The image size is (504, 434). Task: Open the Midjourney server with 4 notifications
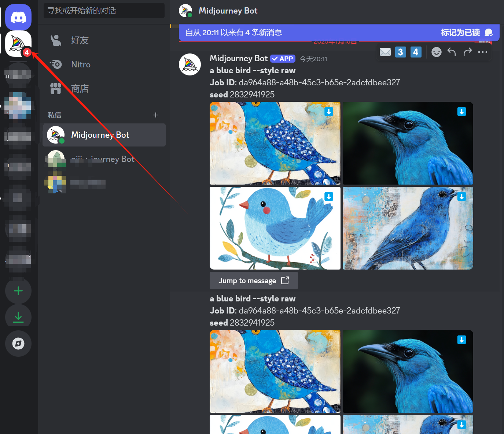18,44
